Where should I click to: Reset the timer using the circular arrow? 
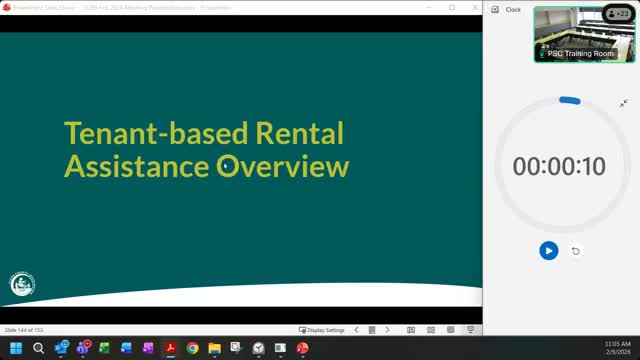tap(576, 251)
